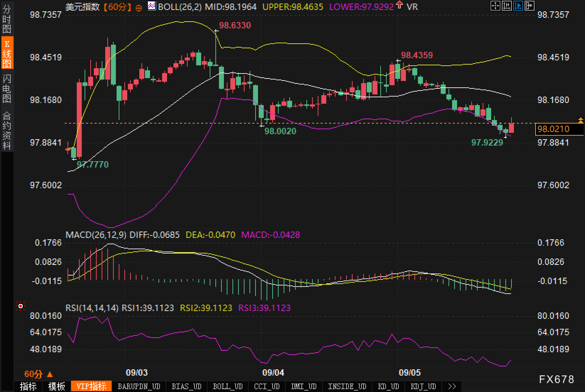Click the second chart tool icon at top right
Screen dimensions: 585x392
(506, 6)
